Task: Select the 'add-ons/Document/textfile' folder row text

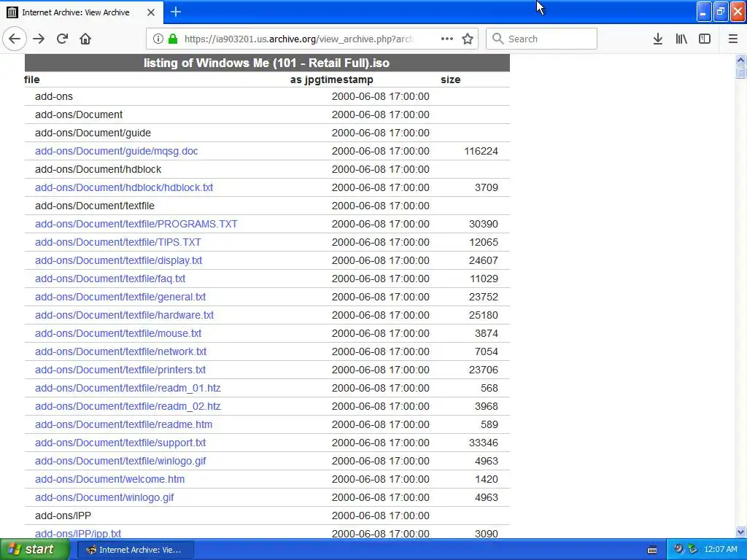Action: tap(94, 206)
